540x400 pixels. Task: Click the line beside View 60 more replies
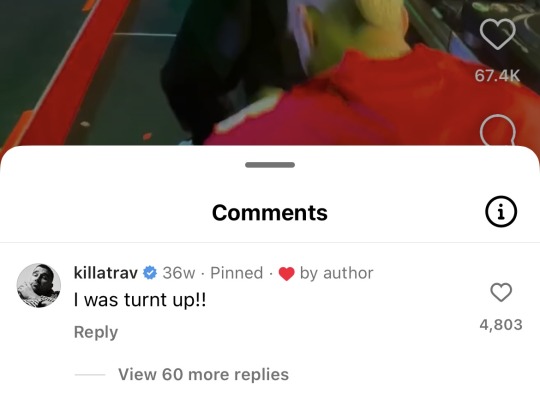tap(90, 375)
